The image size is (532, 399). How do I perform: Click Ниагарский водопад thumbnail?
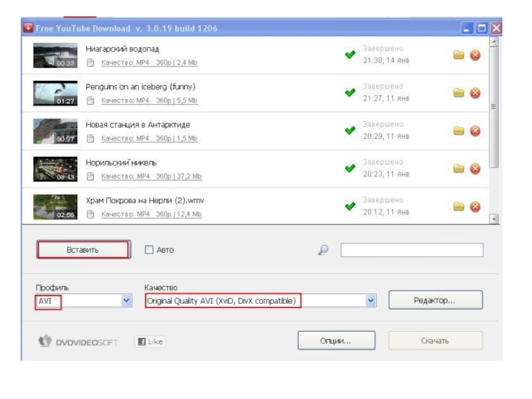[x=55, y=55]
